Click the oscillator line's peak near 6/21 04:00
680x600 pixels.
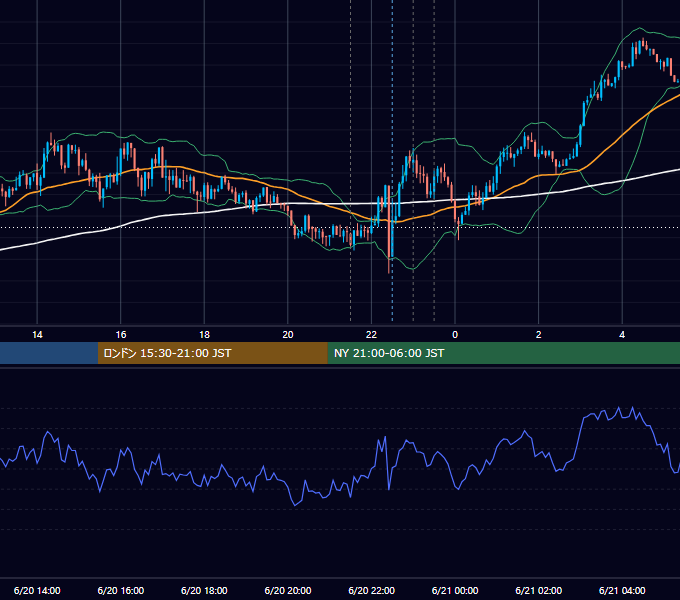[x=619, y=408]
